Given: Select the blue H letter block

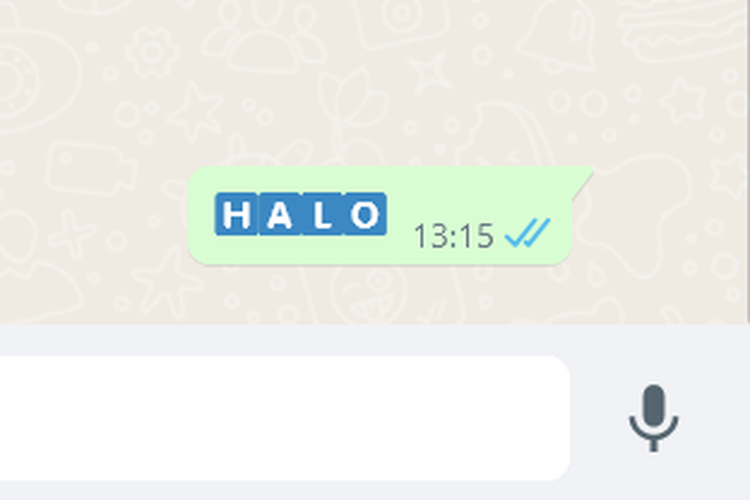Looking at the screenshot, I should [x=237, y=214].
